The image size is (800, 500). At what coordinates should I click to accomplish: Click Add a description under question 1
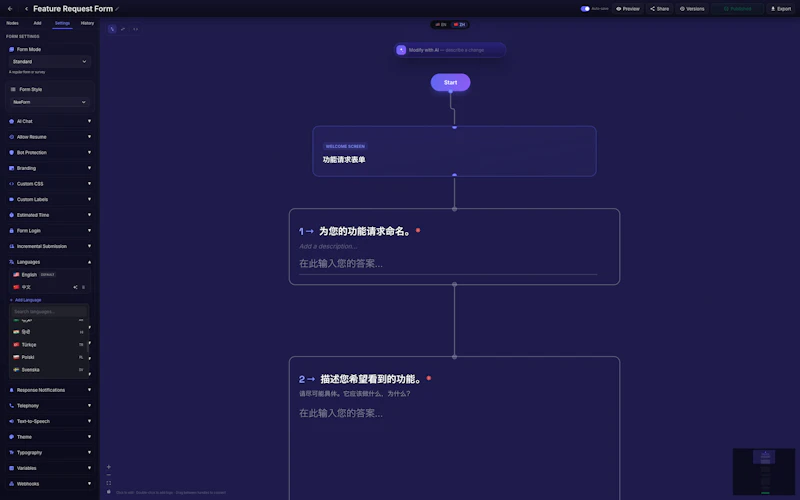pyautogui.click(x=328, y=246)
